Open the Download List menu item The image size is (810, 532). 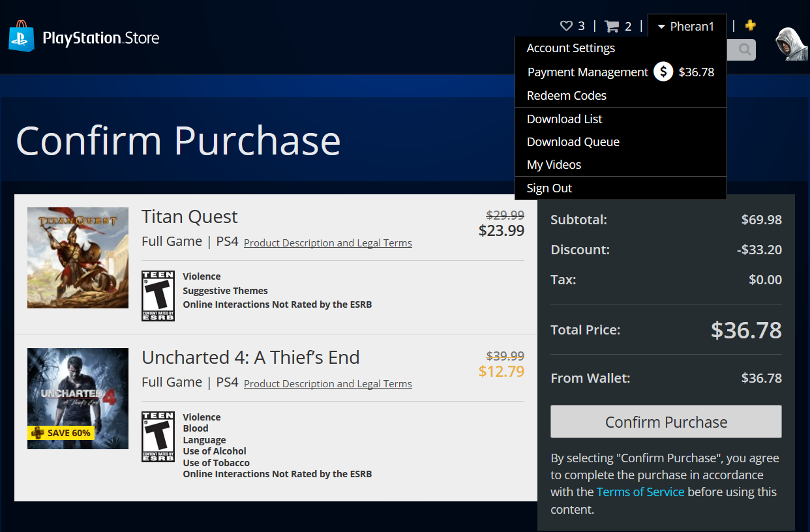pyautogui.click(x=565, y=119)
